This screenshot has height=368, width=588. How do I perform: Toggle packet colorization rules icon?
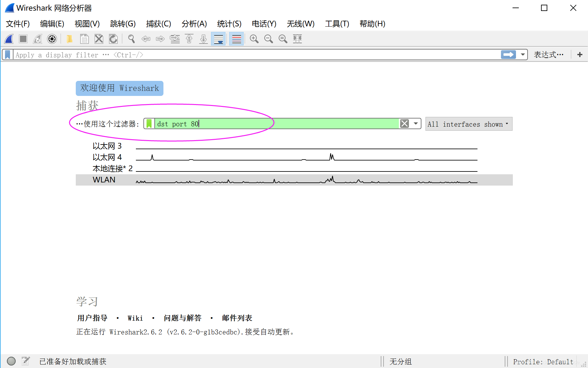click(x=236, y=39)
